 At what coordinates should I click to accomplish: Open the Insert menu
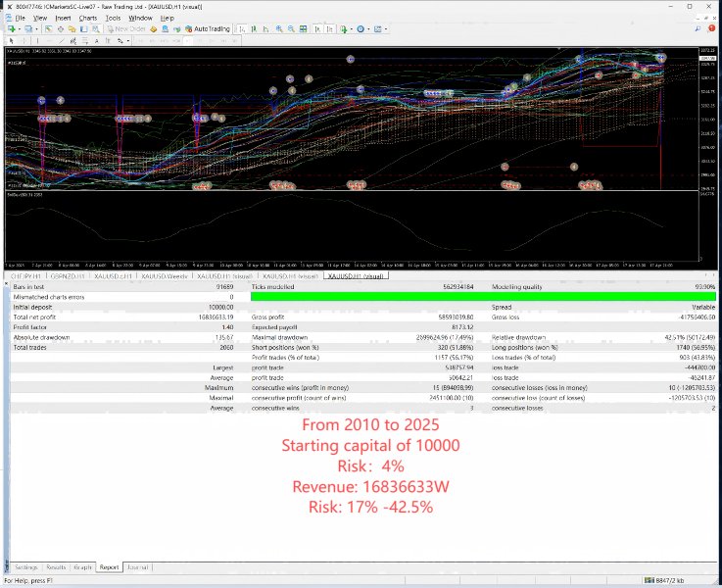(x=63, y=18)
